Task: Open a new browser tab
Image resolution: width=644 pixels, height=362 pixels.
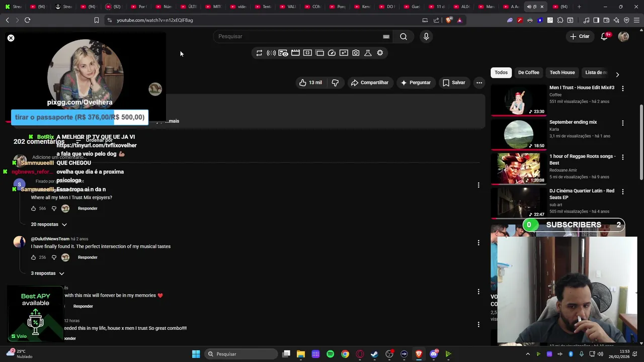Action: click(x=579, y=7)
